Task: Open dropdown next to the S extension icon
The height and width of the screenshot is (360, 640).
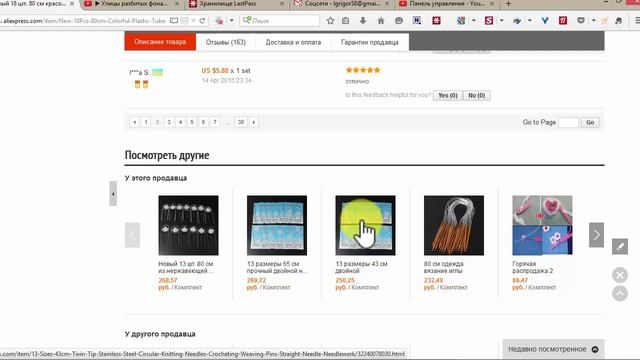Action: (501, 20)
